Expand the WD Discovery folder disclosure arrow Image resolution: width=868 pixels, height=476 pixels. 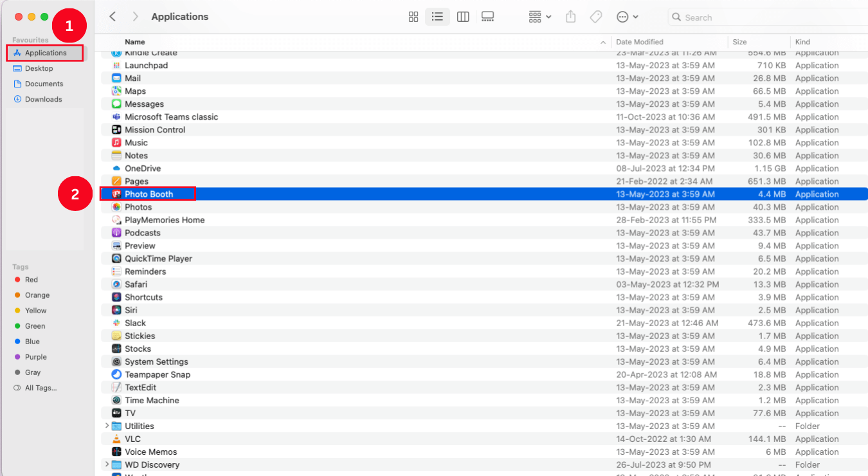point(107,464)
